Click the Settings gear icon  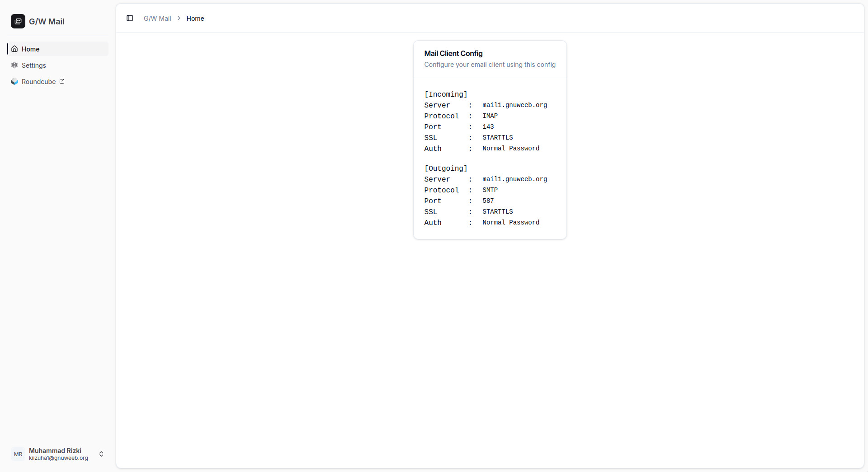coord(14,65)
